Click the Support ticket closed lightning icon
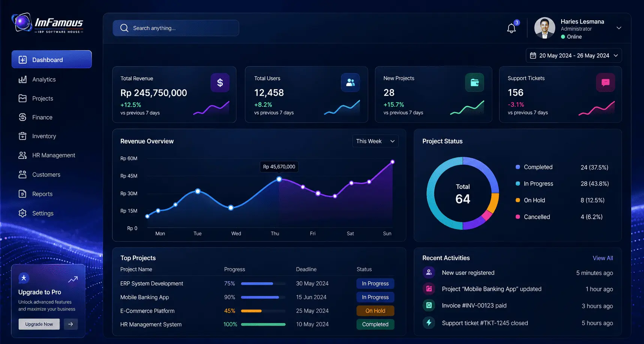Image resolution: width=644 pixels, height=344 pixels. [x=429, y=323]
